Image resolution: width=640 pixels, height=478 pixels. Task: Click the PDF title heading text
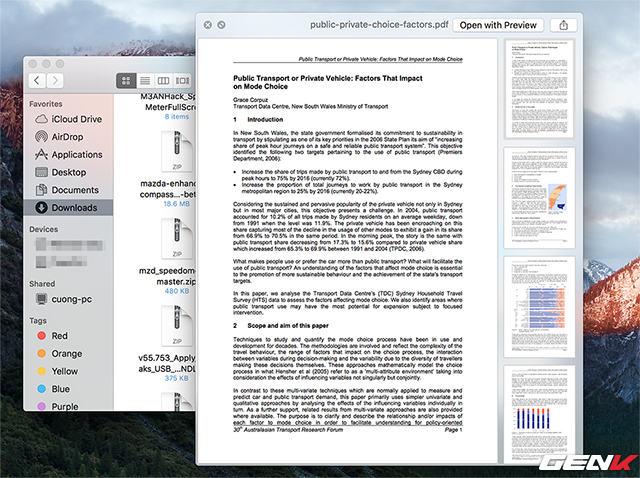coord(328,82)
